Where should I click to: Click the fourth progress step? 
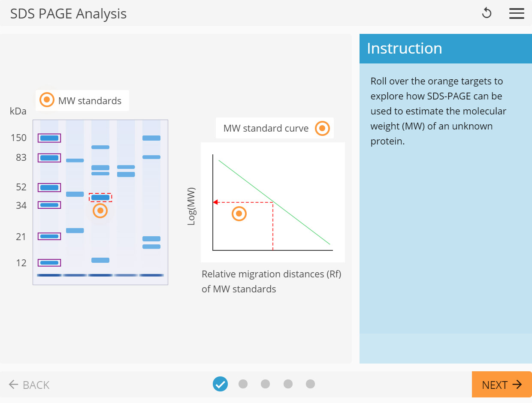coord(288,384)
